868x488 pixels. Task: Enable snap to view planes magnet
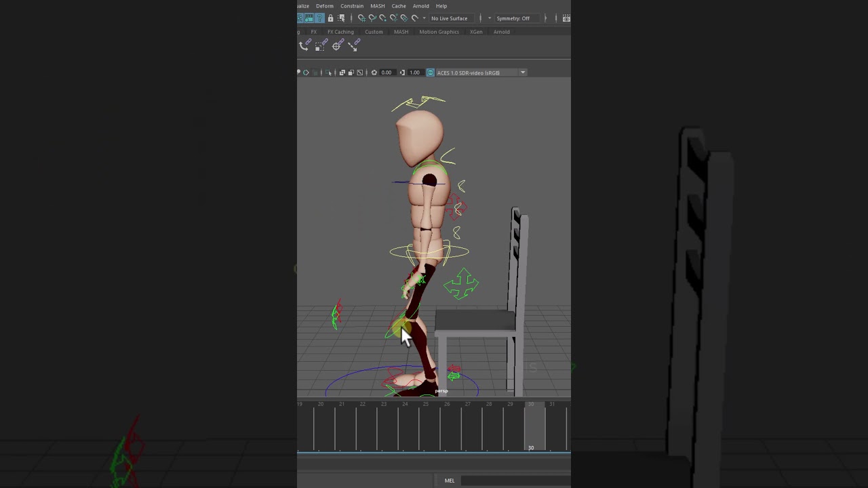[x=404, y=18]
